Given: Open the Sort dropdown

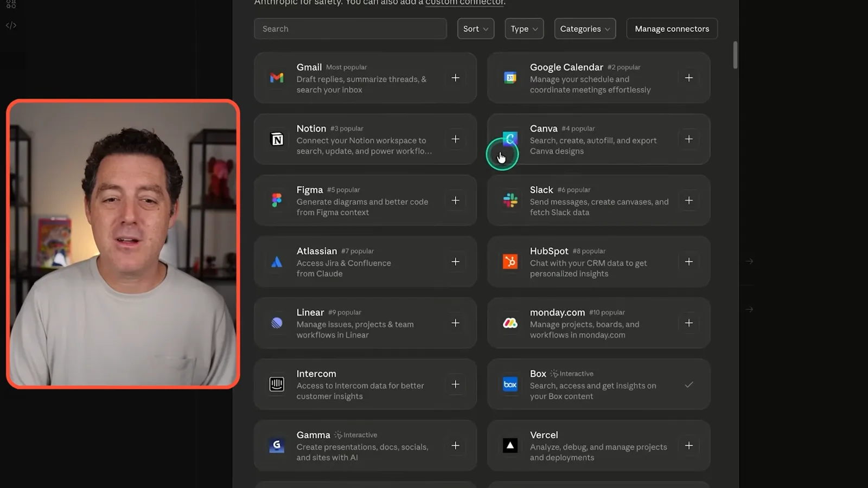Looking at the screenshot, I should click(x=475, y=29).
